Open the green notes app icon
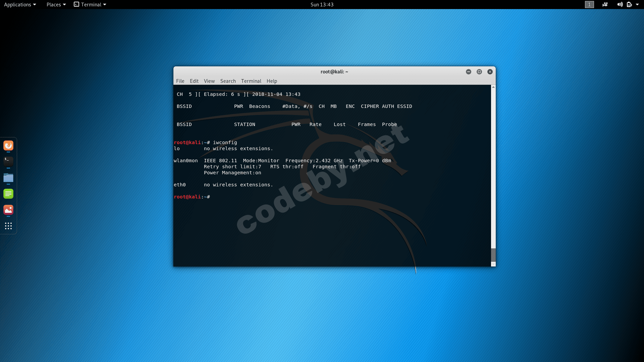The height and width of the screenshot is (362, 644). [8, 194]
